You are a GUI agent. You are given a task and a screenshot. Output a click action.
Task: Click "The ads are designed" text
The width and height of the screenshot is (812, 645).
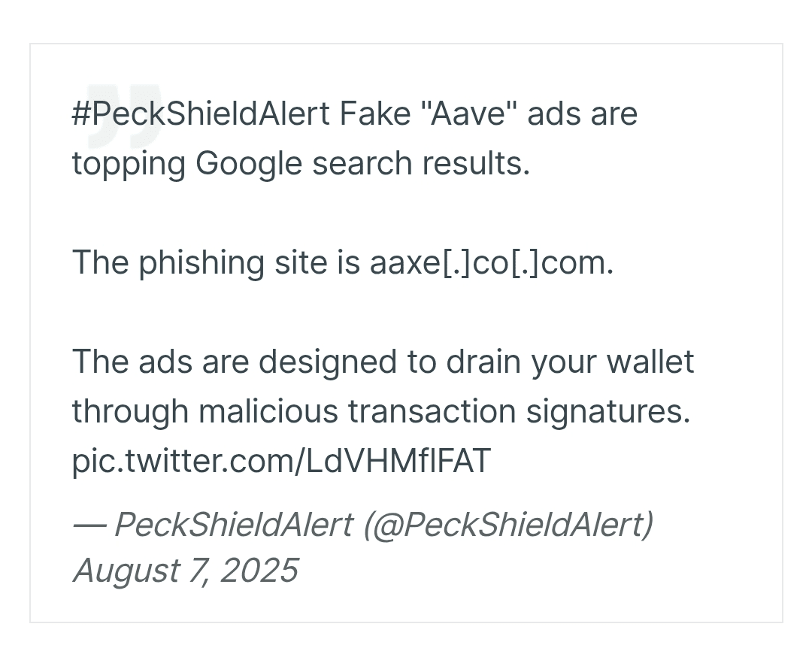[235, 362]
